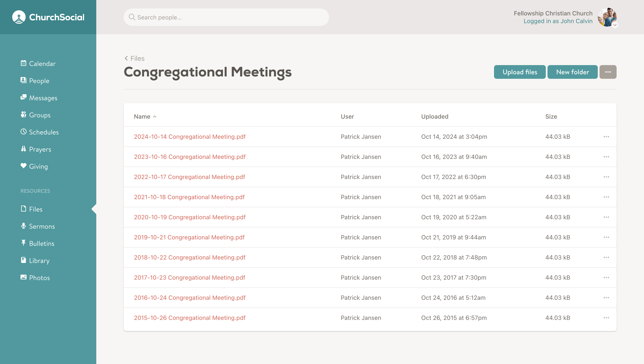
Task: Click the Bulletins pushpin icon
Action: [23, 243]
